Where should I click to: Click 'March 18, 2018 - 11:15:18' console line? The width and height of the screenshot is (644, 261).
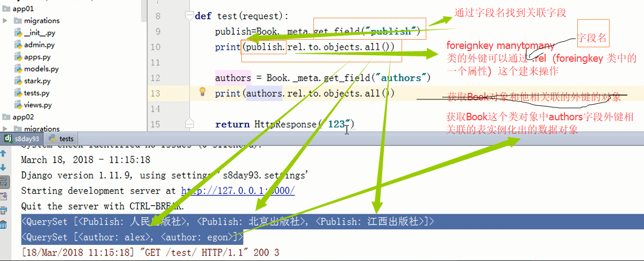(85, 160)
